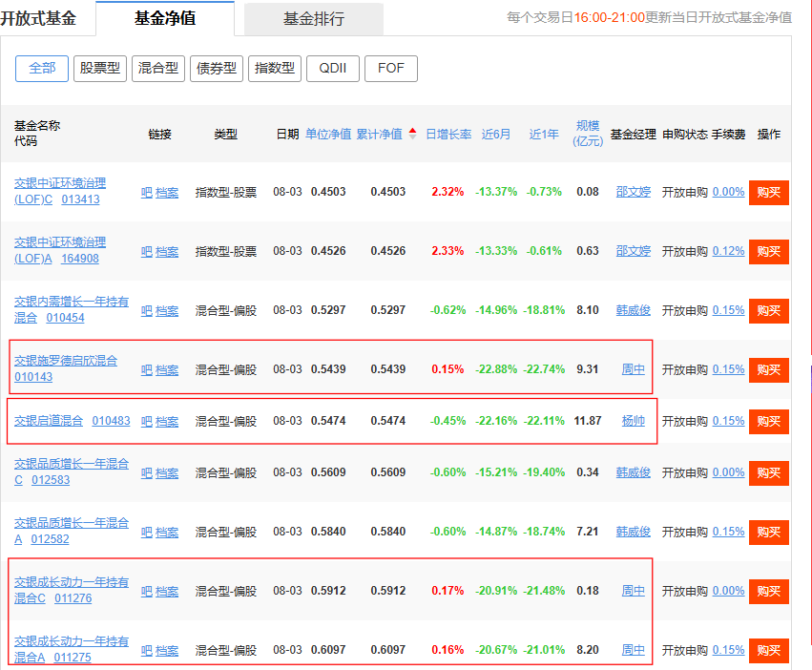Open fund code 010143
Image resolution: width=812 pixels, height=670 pixels.
coord(33,377)
